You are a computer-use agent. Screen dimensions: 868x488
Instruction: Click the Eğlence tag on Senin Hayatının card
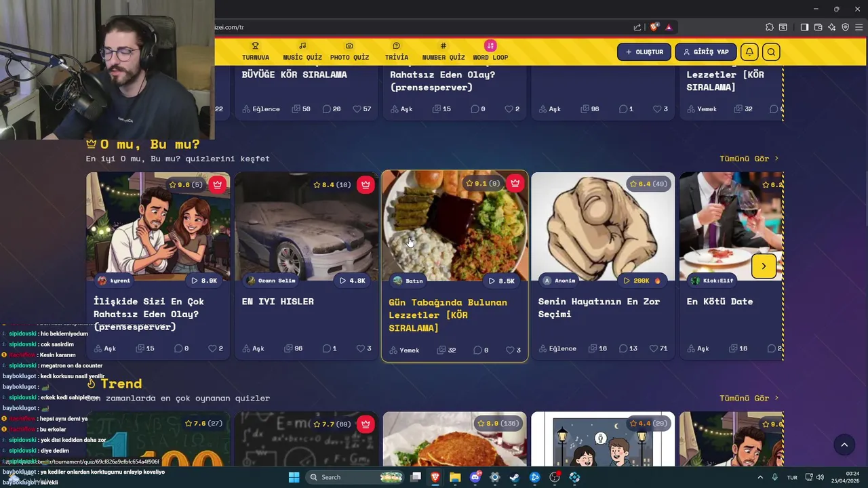tap(557, 348)
